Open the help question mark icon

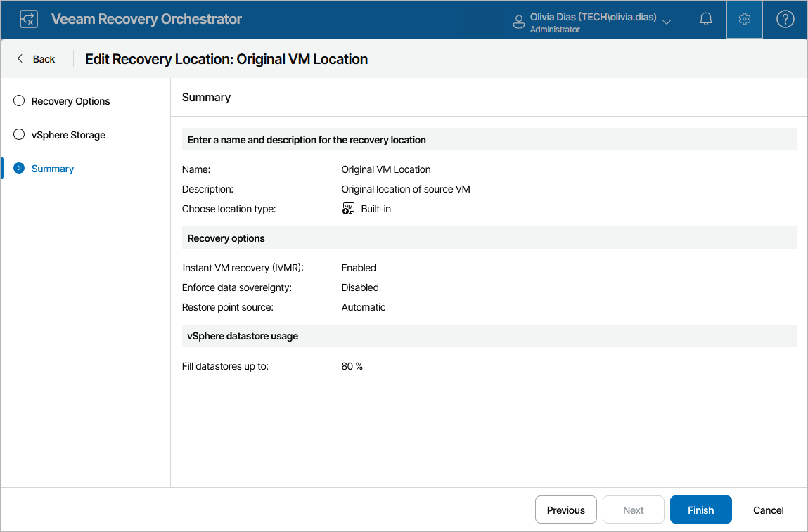785,19
